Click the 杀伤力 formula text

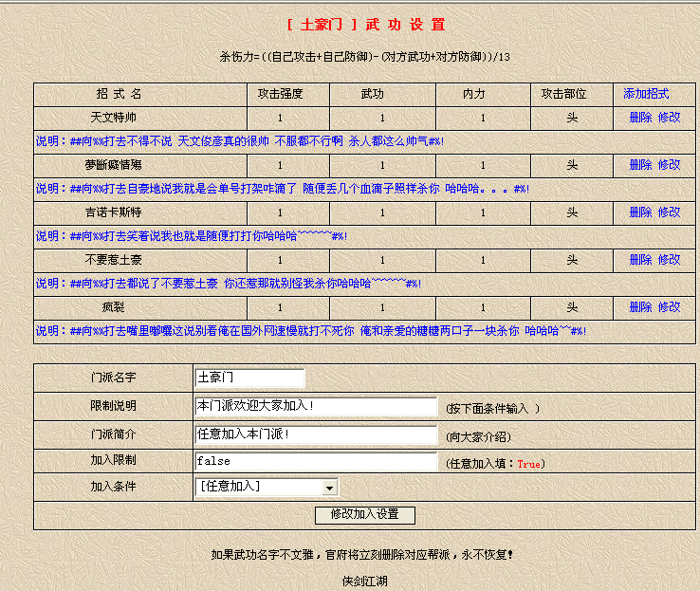(365, 57)
